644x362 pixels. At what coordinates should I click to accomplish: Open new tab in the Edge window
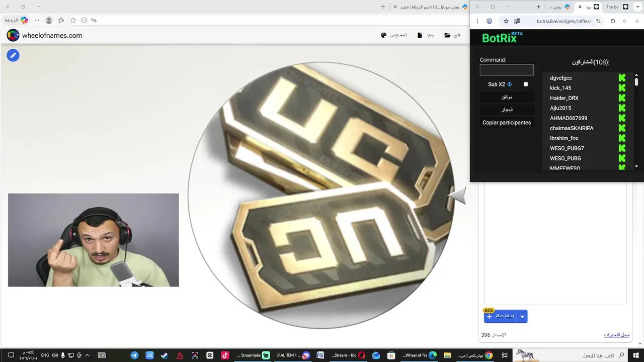pyautogui.click(x=383, y=7)
